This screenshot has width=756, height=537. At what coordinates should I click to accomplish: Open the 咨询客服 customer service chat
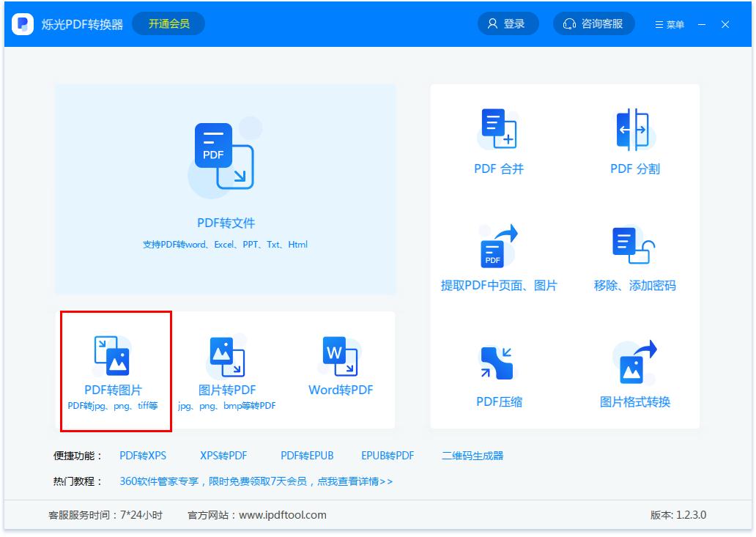(x=593, y=23)
